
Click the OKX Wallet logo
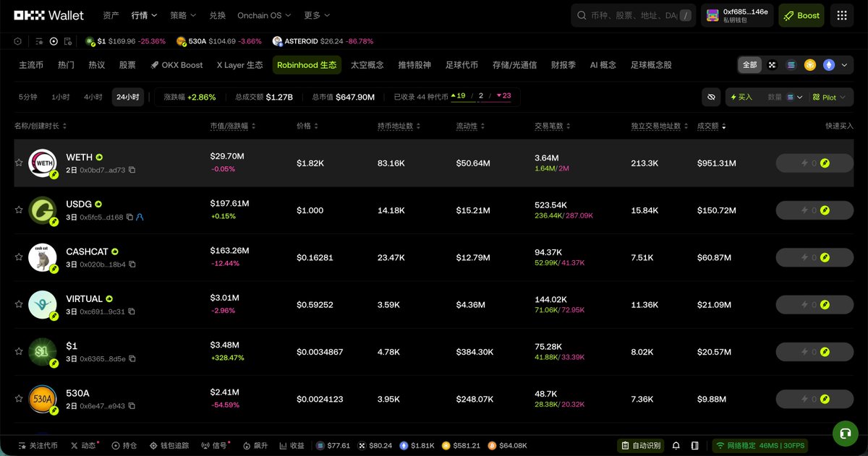(x=49, y=15)
